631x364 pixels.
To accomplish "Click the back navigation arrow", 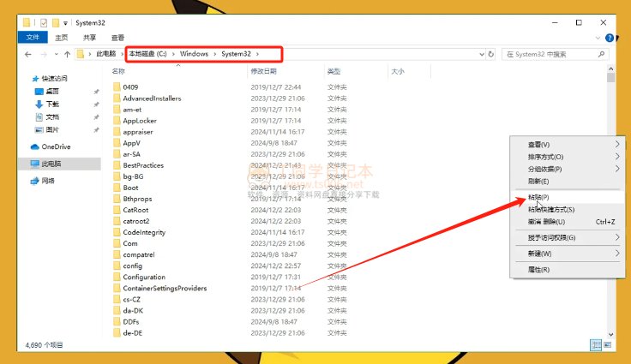I will click(28, 54).
